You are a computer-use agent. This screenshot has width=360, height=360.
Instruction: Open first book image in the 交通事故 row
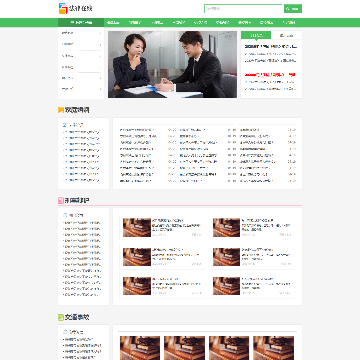(x=140, y=348)
